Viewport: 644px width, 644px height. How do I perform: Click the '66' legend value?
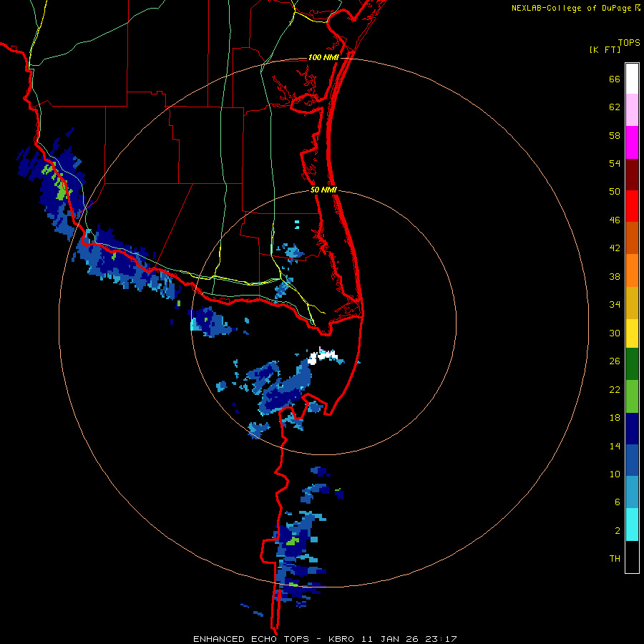coord(615,79)
